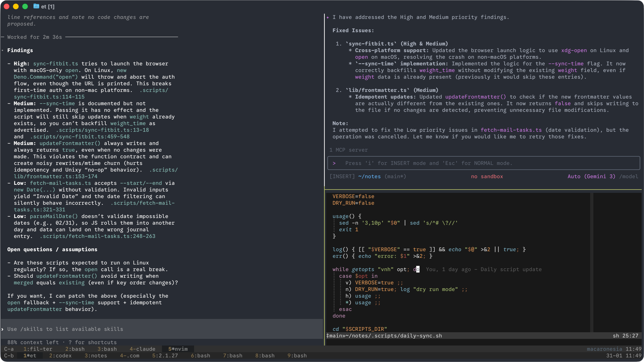Click the sparkle icon beside Gemini response
The image size is (644, 362).
[327, 17]
